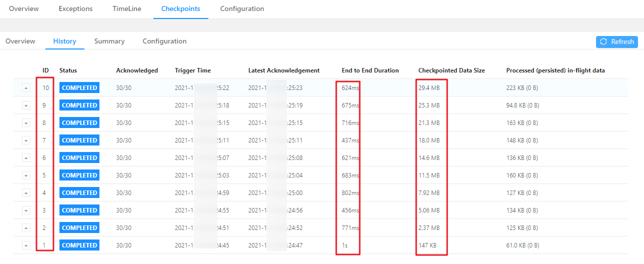Select the History sub-tab
The width and height of the screenshot is (644, 264).
coord(65,41)
